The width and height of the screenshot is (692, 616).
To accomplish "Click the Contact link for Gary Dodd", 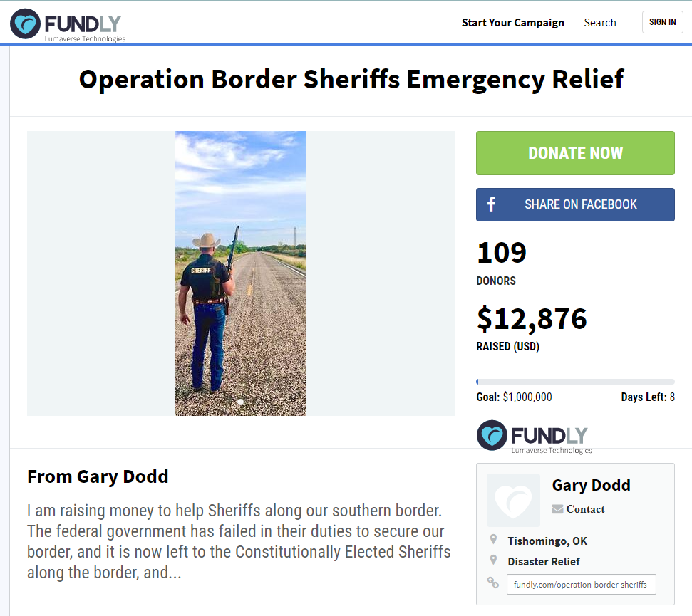I will point(585,509).
